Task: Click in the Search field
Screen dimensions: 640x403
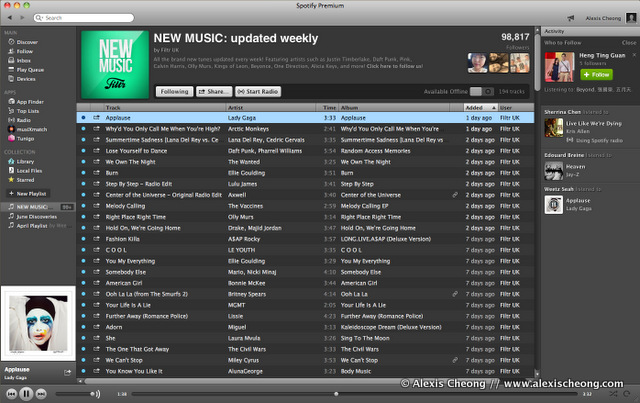Action: point(84,18)
